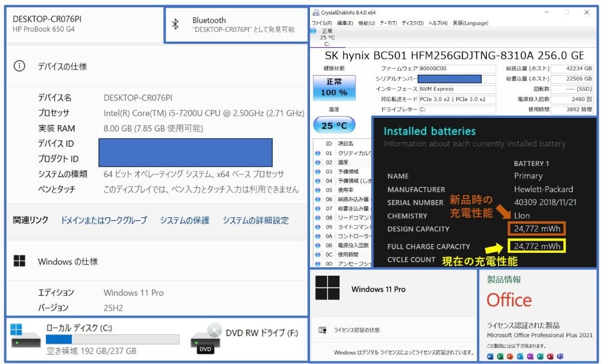Viewport: 601px width, 364px height.
Task: Select the バージョン value 25H2
Action: click(113, 308)
